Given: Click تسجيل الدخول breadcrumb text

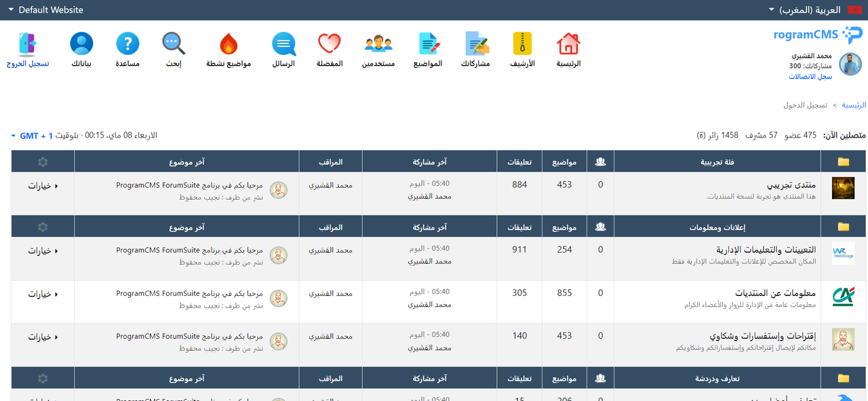Looking at the screenshot, I should coord(805,105).
